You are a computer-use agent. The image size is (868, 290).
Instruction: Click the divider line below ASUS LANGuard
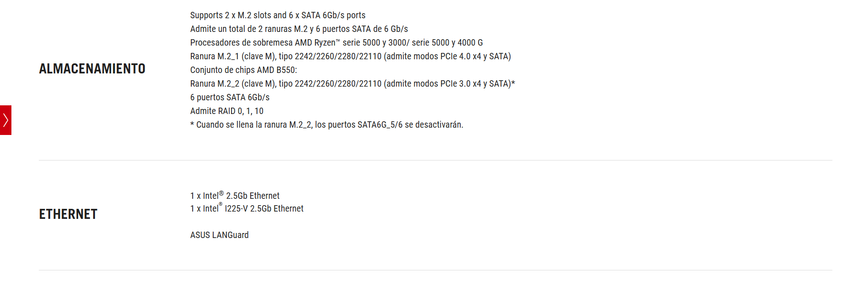[x=435, y=270]
